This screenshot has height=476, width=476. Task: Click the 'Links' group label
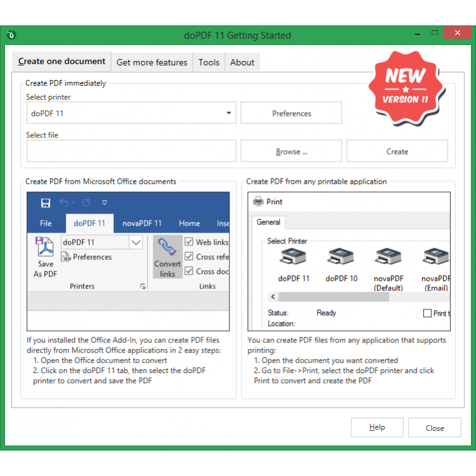point(207,286)
